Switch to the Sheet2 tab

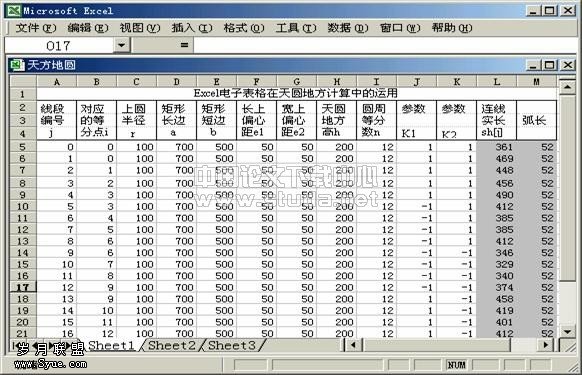pos(171,345)
